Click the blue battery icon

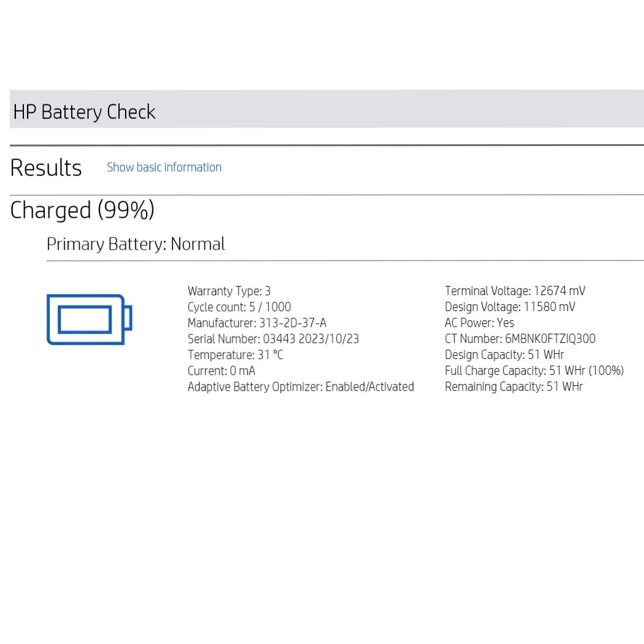click(90, 320)
